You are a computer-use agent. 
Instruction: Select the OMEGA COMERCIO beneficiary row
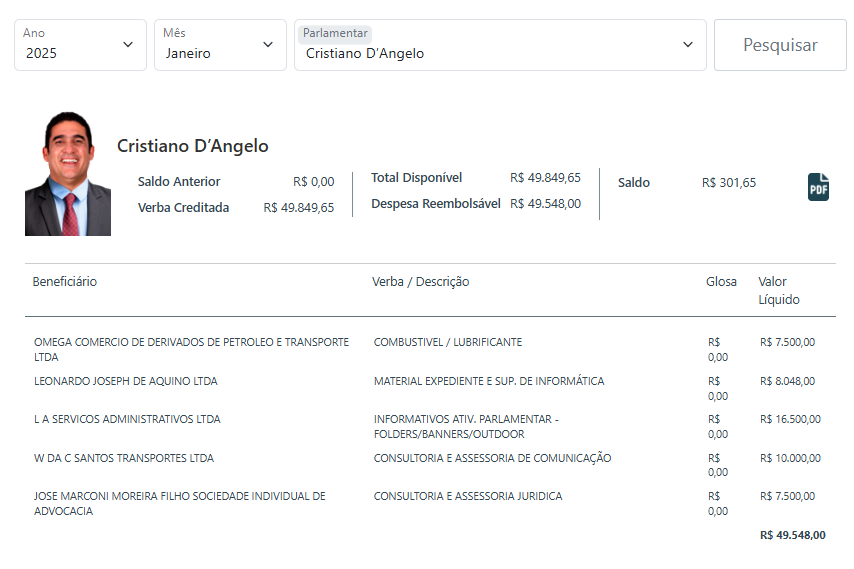coord(191,349)
